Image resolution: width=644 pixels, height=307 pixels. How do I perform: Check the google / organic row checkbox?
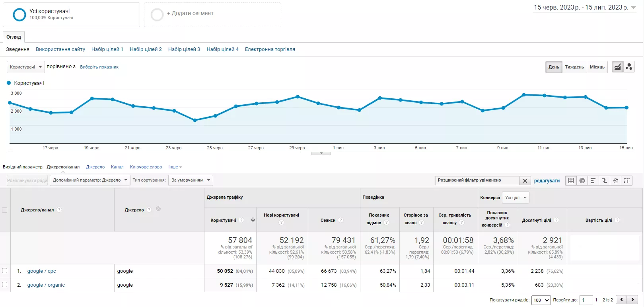pos(5,285)
